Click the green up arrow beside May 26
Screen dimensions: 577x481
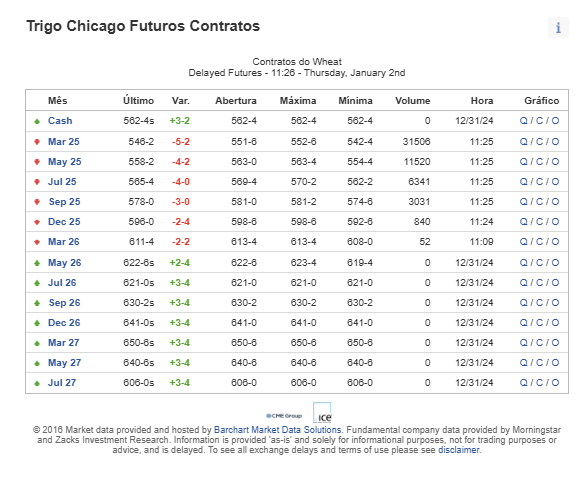pyautogui.click(x=37, y=263)
